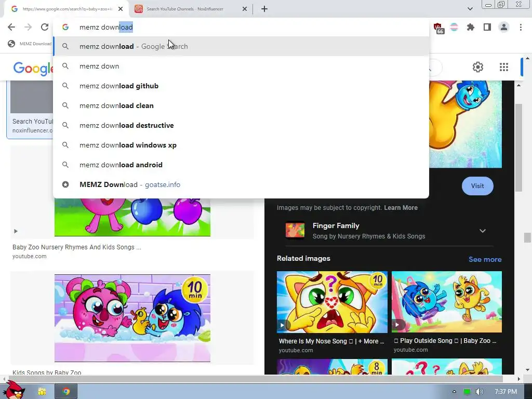Click the search icon beside 'memz down'
This screenshot has height=399, width=532.
click(x=65, y=66)
